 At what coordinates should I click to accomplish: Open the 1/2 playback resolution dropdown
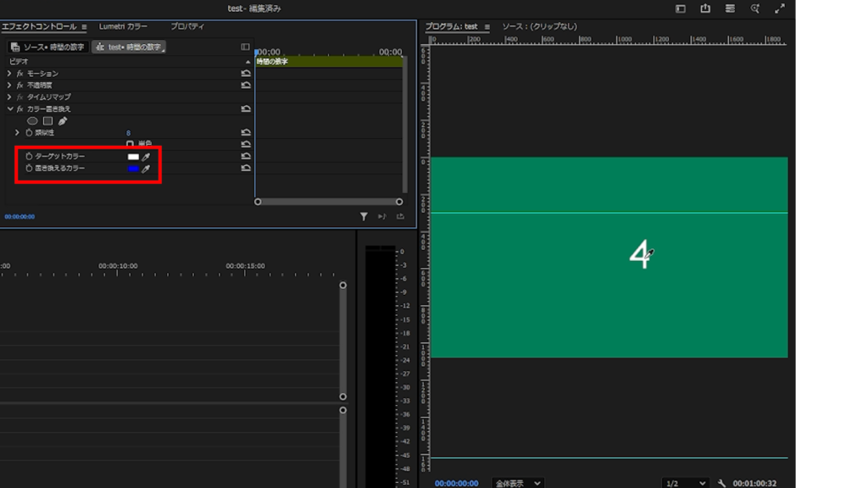686,484
